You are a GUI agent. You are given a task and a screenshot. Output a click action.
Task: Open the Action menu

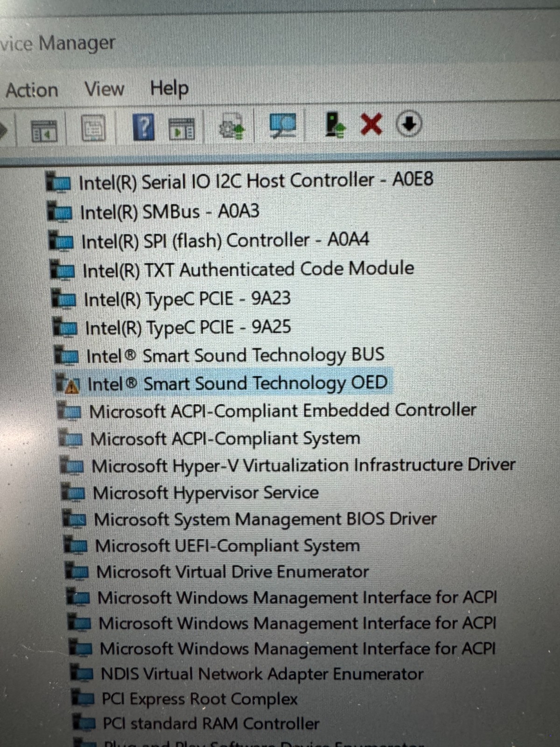point(32,90)
